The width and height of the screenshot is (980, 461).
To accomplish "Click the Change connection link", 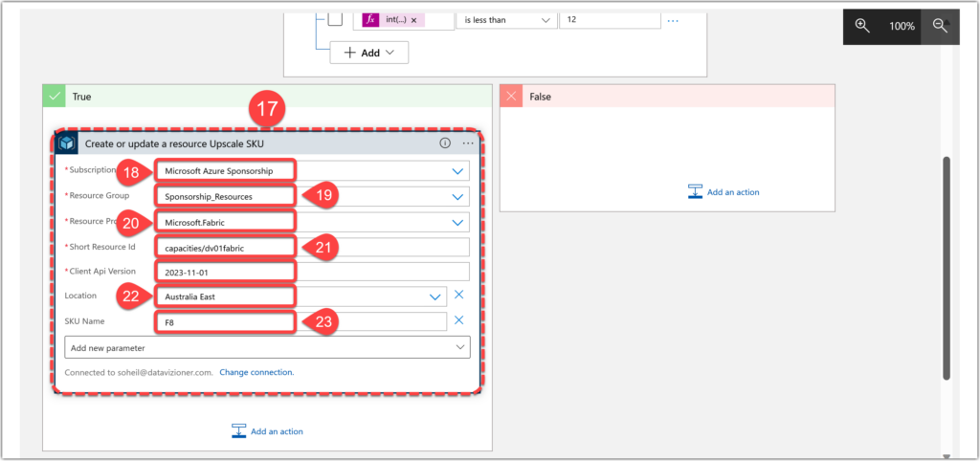I will click(256, 372).
